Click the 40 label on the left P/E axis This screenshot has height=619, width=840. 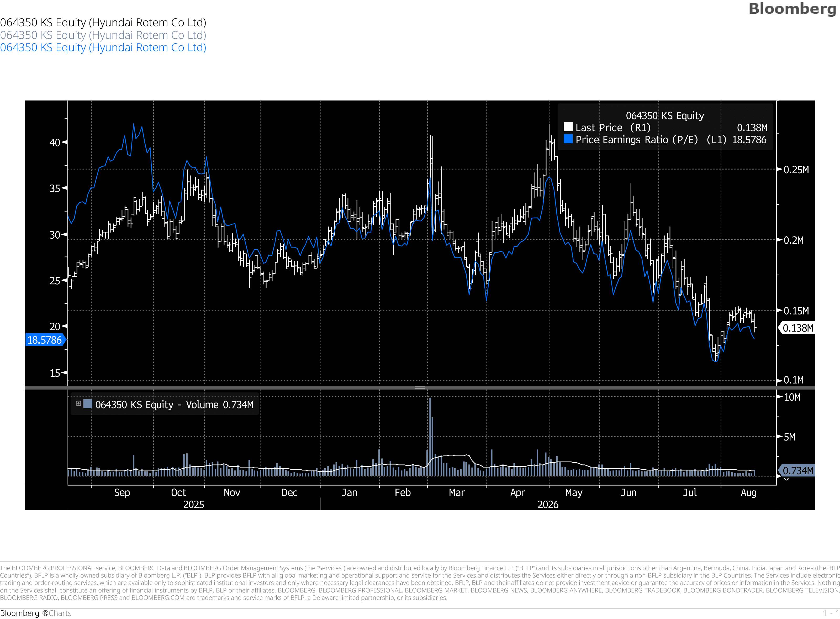click(x=55, y=142)
